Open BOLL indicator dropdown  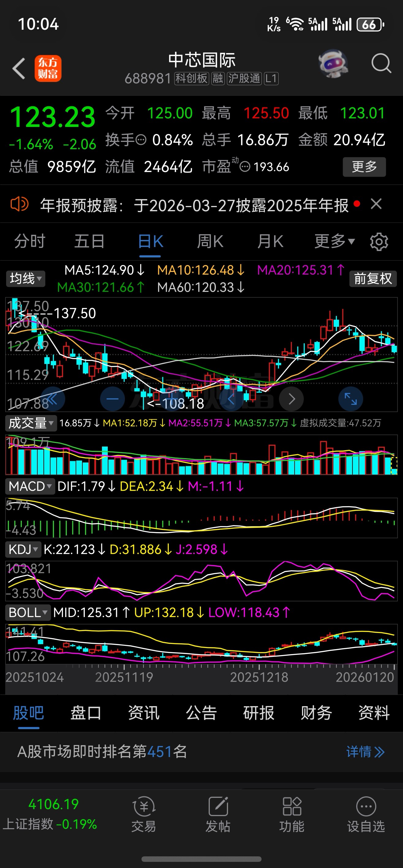[28, 612]
